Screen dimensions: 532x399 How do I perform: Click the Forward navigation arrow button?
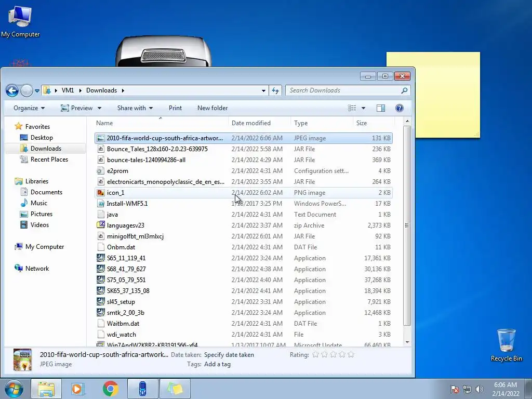26,90
